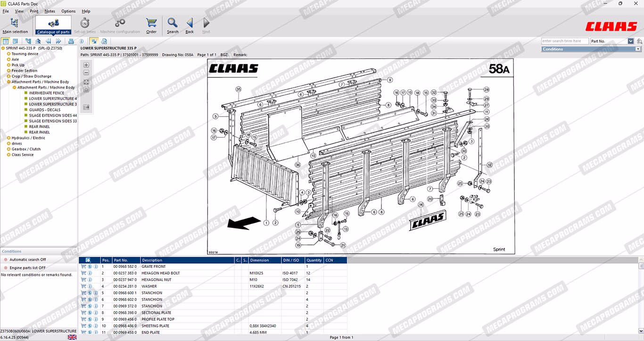This screenshot has width=644, height=341.
Task: Select INERMEDIATE FENCE in the tree
Action: [x=47, y=93]
